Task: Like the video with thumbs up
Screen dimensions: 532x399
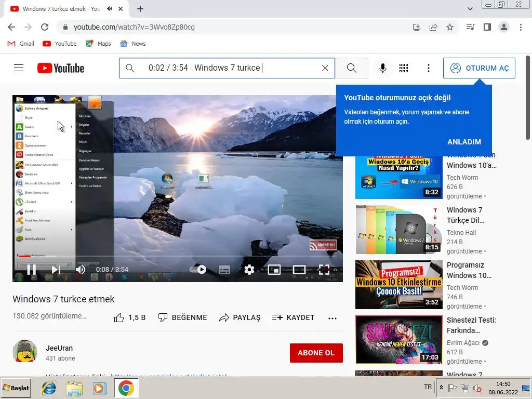Action: point(130,318)
